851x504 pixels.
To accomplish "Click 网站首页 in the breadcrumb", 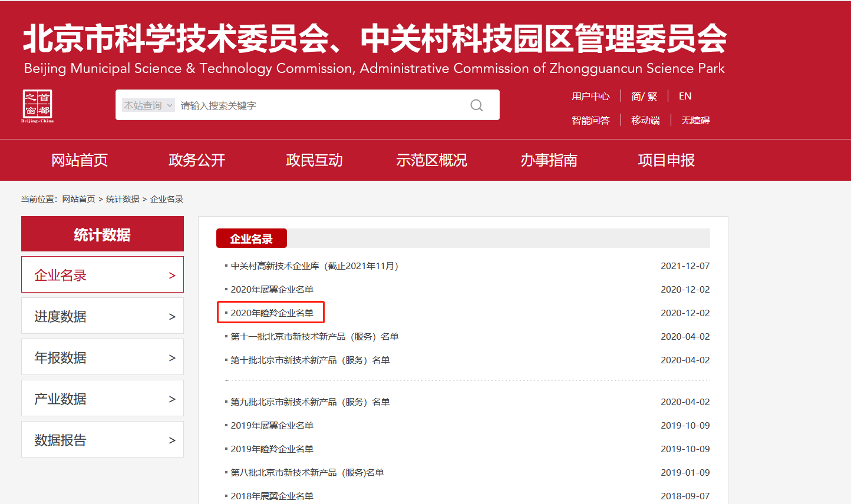I will tap(79, 199).
